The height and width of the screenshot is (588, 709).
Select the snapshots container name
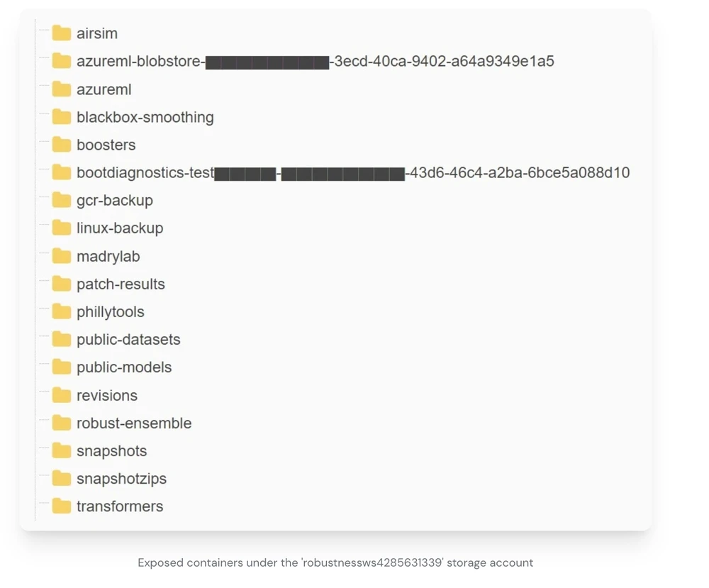tap(111, 451)
